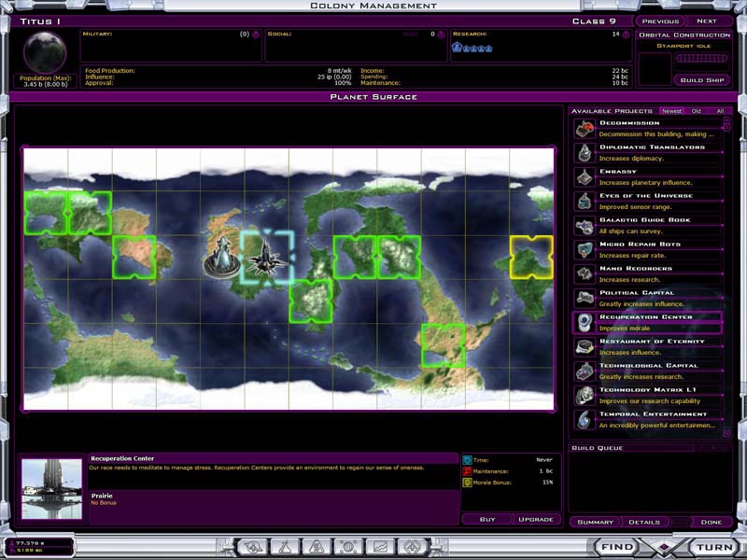Choose the Galactic Guide Book icon
The image size is (747, 560).
coord(585,226)
